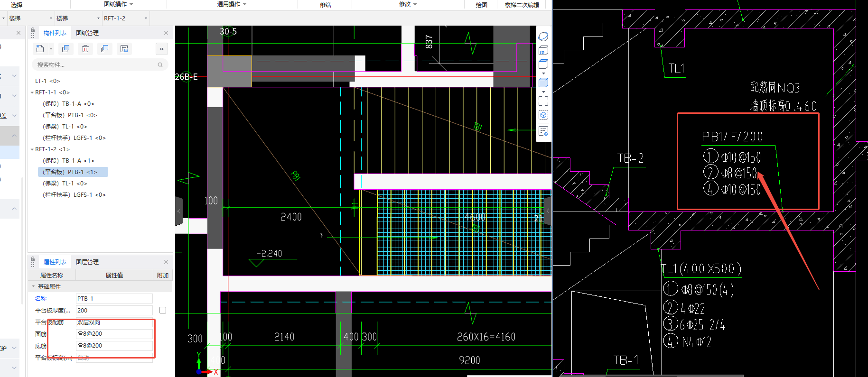Screen dimensions: 868x377
Task: Collapse the RFT-1-1 tree node
Action: (32, 92)
